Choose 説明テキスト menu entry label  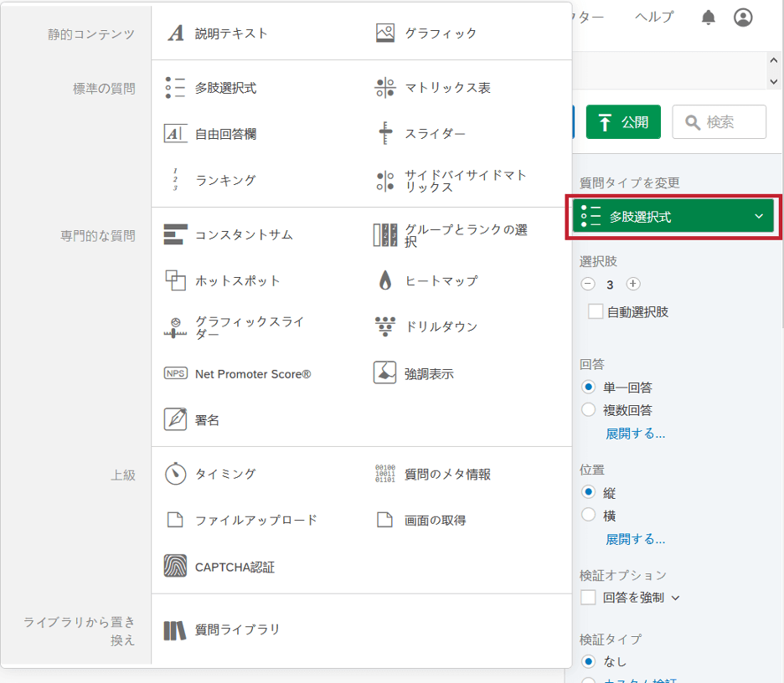point(231,33)
